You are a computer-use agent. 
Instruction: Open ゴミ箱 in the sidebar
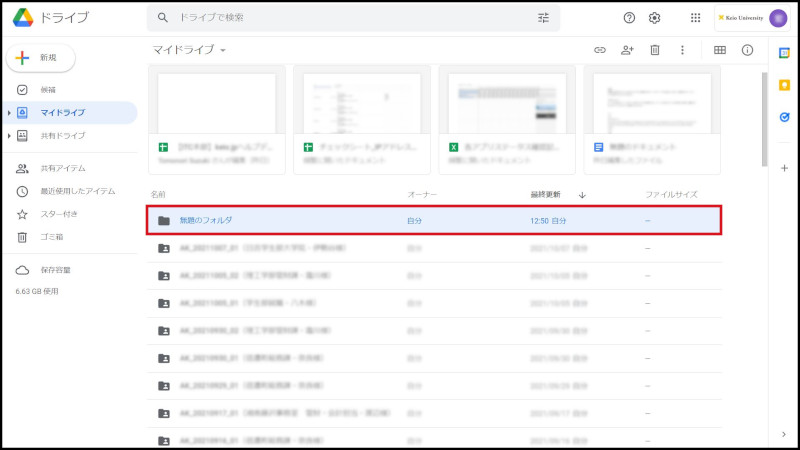52,237
